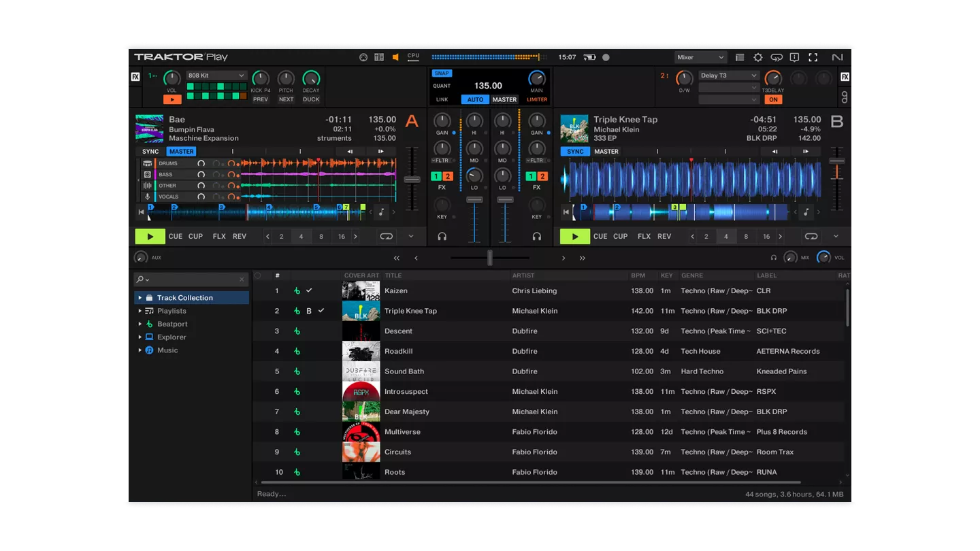Open the preferences gear icon
Screen dimensions: 980x551
757,58
